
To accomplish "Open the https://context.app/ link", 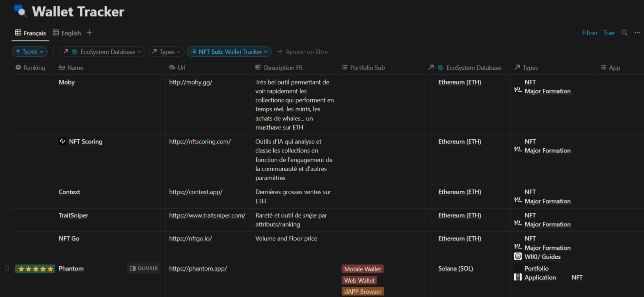I will click(196, 192).
